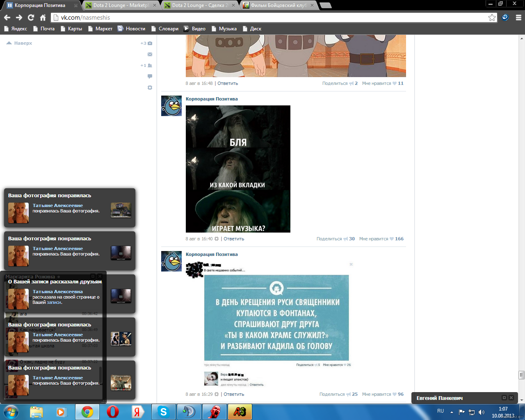Open the Яндекс bookmark

pos(16,29)
